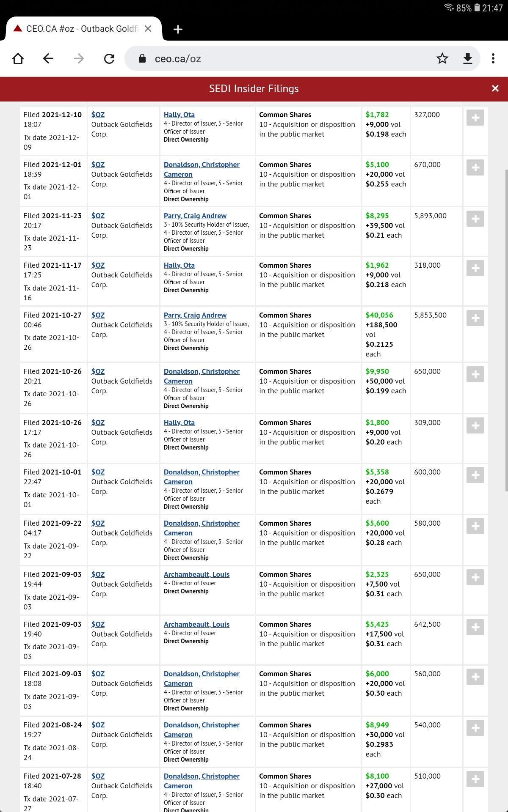Close the CEO.CA browser tab
Image resolution: width=508 pixels, height=812 pixels.
[x=148, y=29]
